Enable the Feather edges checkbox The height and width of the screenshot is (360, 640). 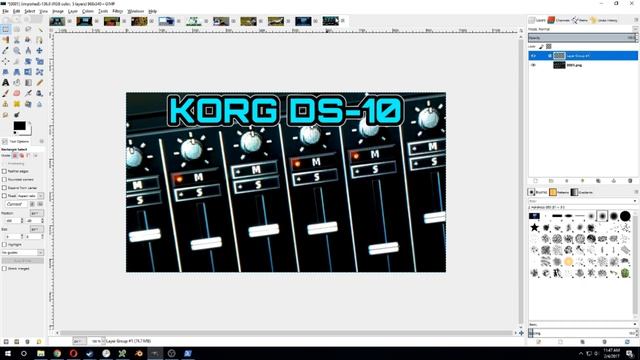pos(4,171)
